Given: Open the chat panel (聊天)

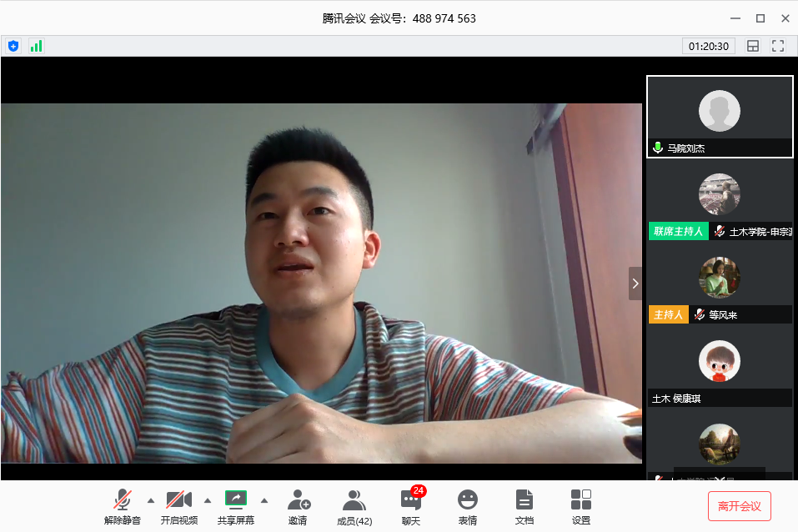Looking at the screenshot, I should (x=411, y=507).
